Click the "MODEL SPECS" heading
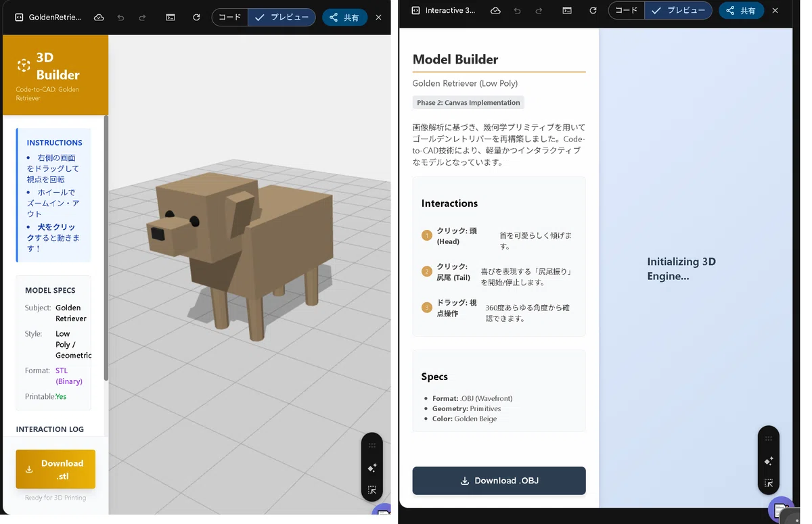The image size is (812, 524). click(50, 290)
